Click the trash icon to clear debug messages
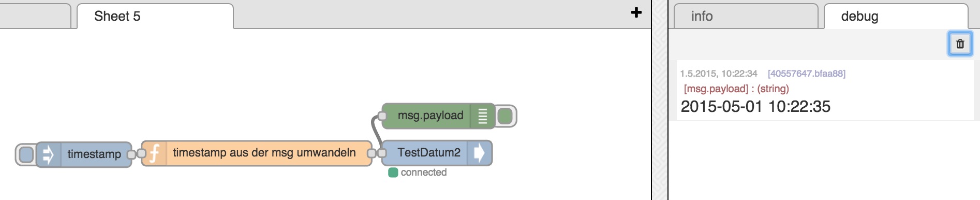The height and width of the screenshot is (200, 980). pos(960,44)
